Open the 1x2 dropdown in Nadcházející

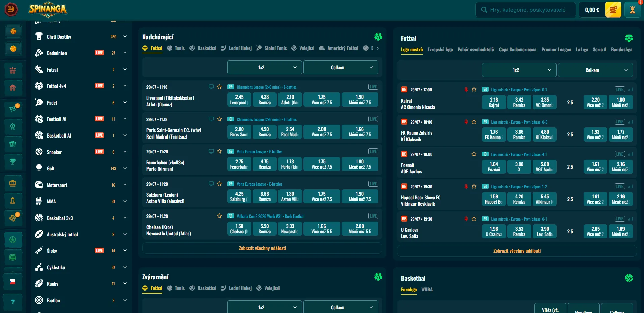[x=265, y=67]
